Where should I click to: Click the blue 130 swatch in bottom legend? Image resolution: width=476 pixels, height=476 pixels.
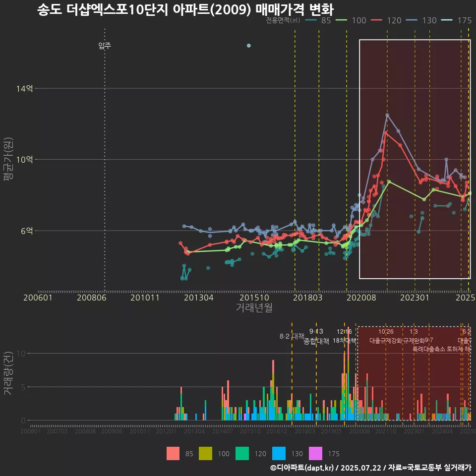coord(279,454)
